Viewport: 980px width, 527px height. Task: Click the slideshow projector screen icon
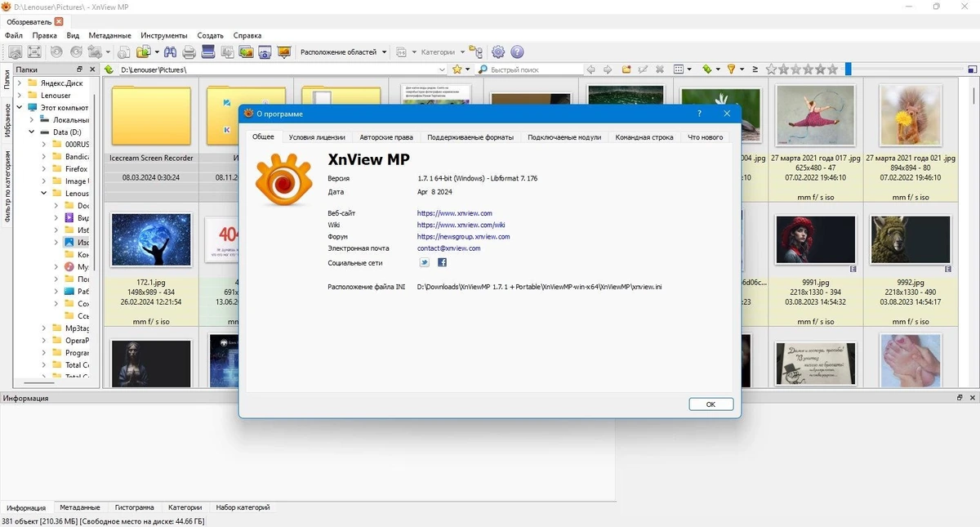tap(283, 52)
